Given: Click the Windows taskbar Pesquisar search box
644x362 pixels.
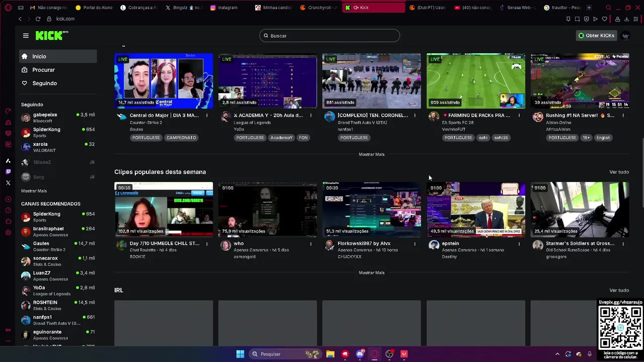Looking at the screenshot, I should point(285,354).
